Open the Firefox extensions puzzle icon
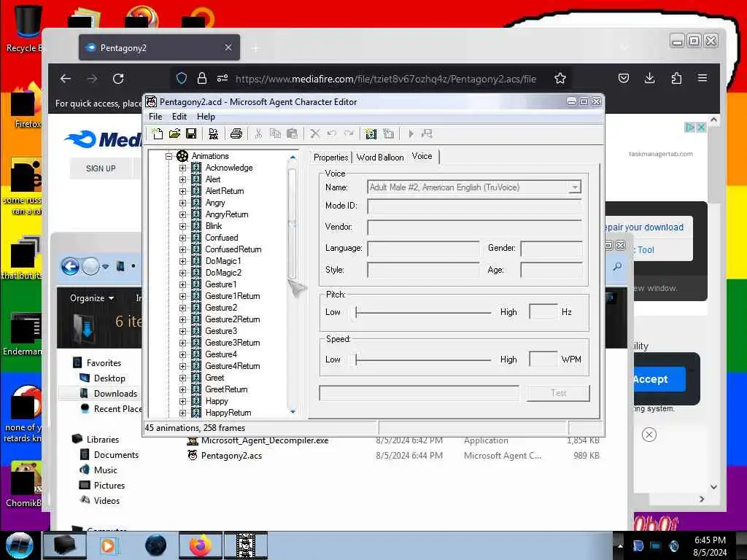This screenshot has width=747, height=560. point(676,79)
